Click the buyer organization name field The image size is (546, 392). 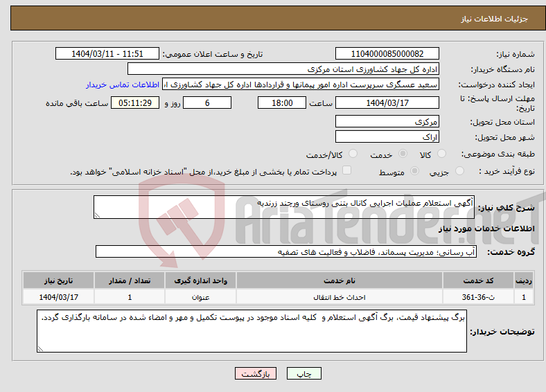pos(283,69)
